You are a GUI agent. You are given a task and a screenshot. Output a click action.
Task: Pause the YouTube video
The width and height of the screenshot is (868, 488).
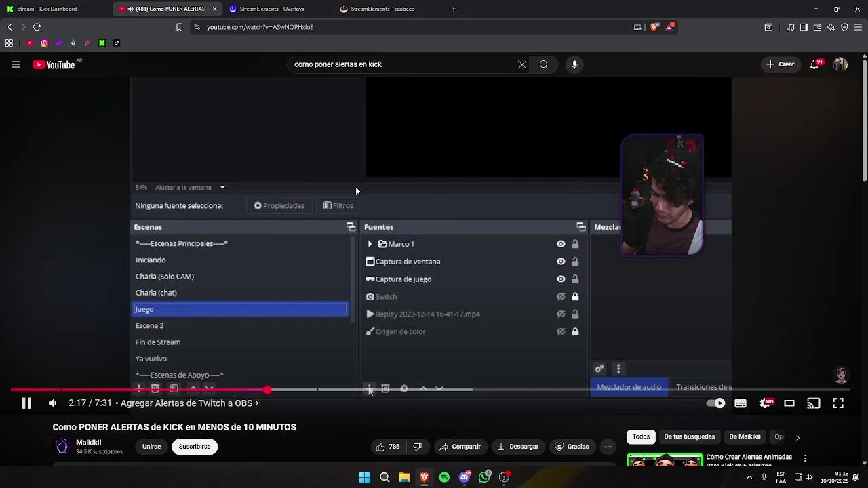click(26, 403)
